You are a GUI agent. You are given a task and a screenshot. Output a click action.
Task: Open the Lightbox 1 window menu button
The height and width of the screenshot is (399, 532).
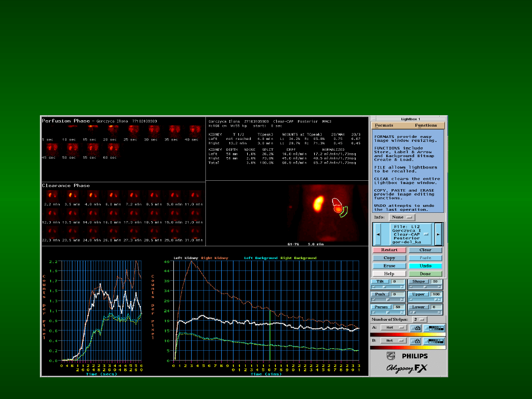(375, 119)
